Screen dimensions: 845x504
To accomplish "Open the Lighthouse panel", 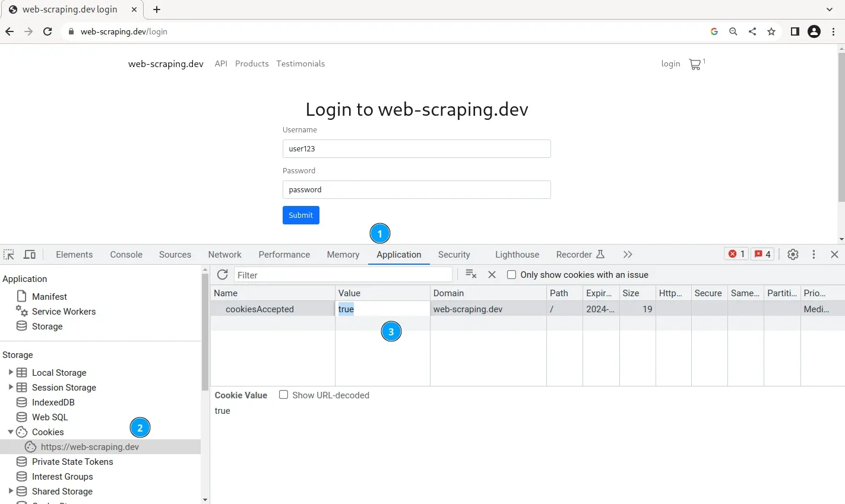I will (x=517, y=254).
